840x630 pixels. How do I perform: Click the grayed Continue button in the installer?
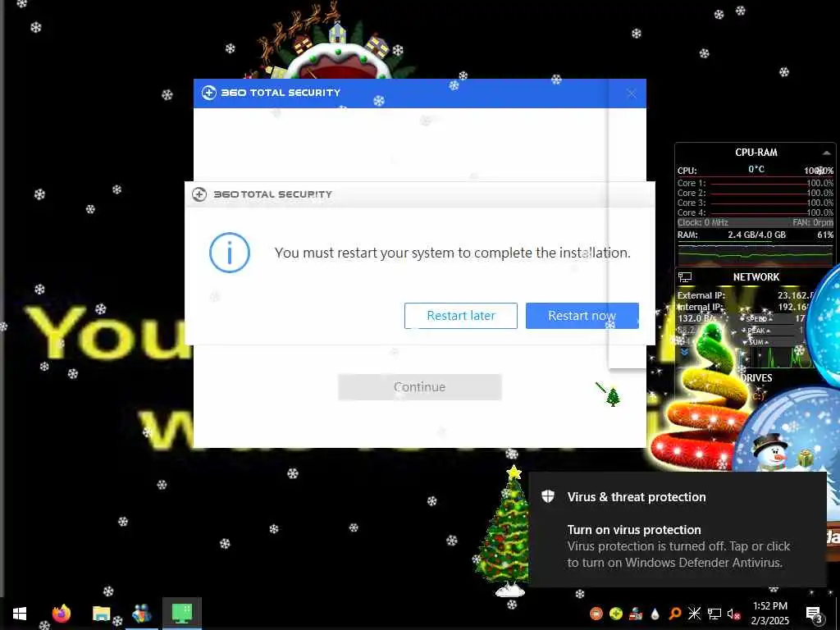tap(419, 387)
